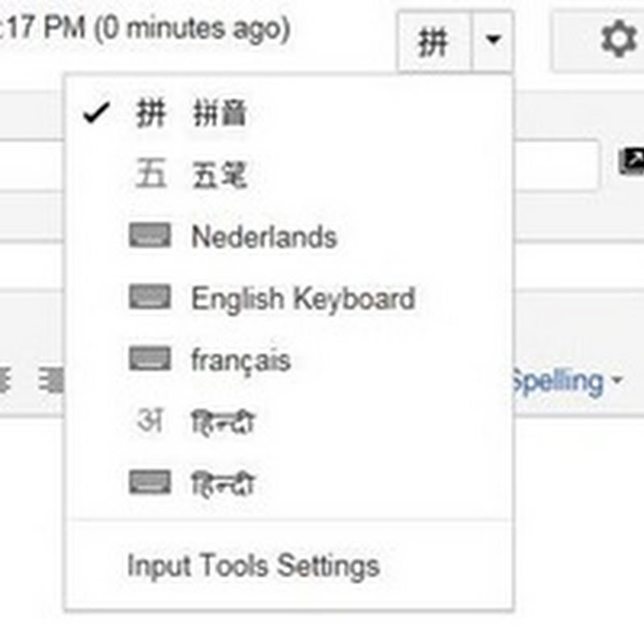
Task: Select the Nederlands keyboard option
Action: 263,237
